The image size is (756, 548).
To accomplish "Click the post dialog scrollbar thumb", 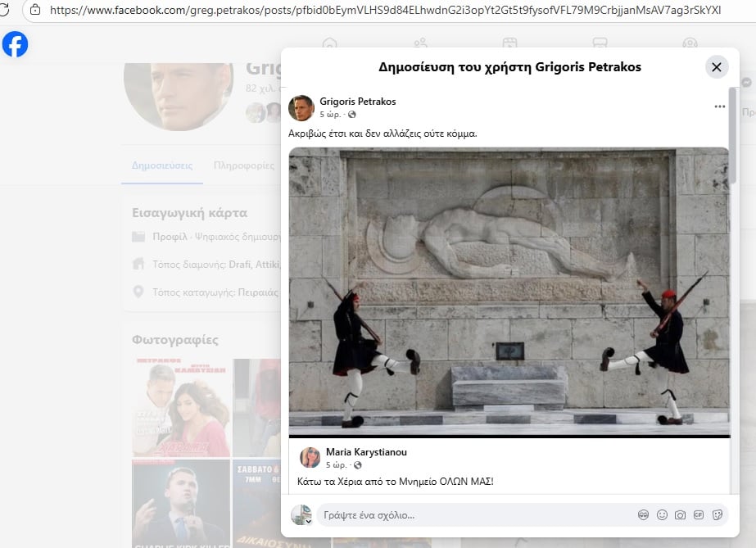I will pos(732,135).
